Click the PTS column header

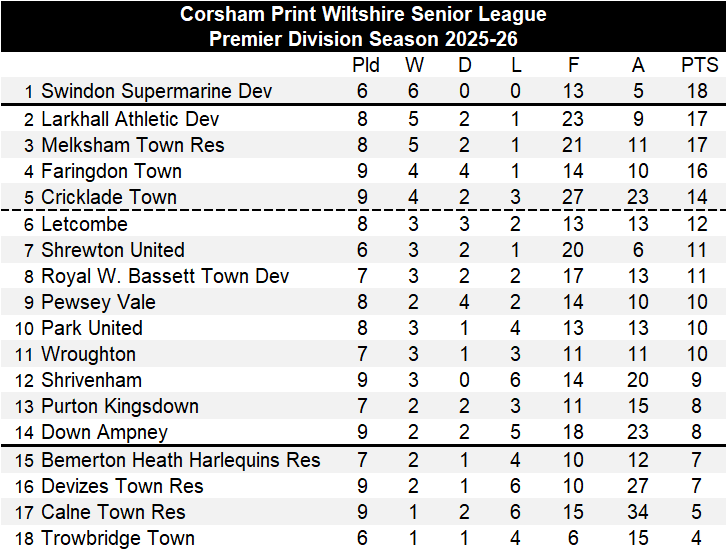click(699, 65)
